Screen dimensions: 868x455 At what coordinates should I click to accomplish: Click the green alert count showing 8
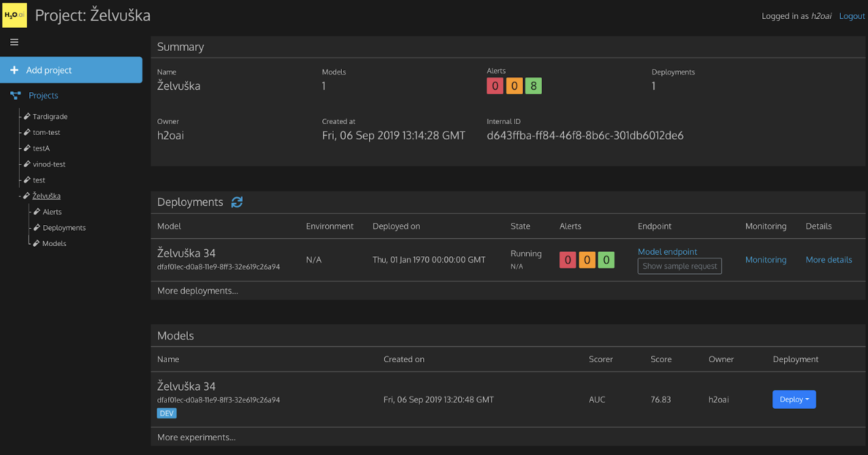click(x=534, y=86)
